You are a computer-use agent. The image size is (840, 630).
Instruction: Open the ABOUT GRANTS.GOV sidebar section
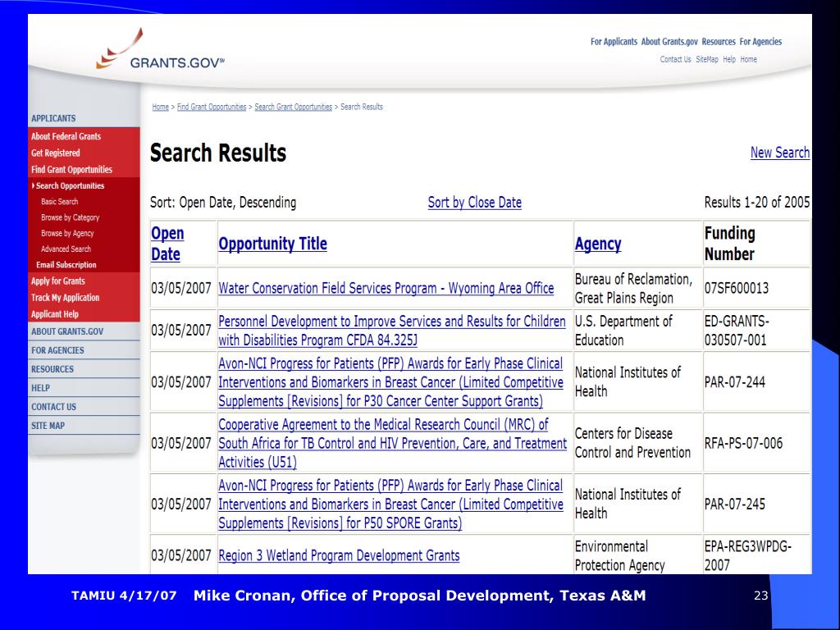pyautogui.click(x=67, y=331)
